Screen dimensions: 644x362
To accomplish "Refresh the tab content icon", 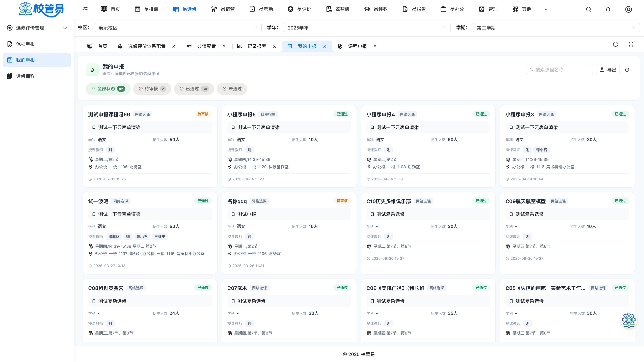I will (615, 44).
